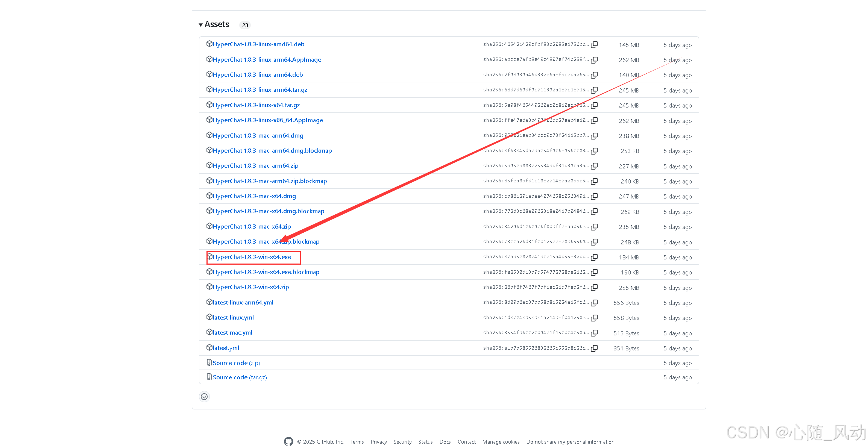The width and height of the screenshot is (868, 447).
Task: Download HyperChat-1.8.3-linux-arm64.tar.gz
Action: (x=260, y=90)
